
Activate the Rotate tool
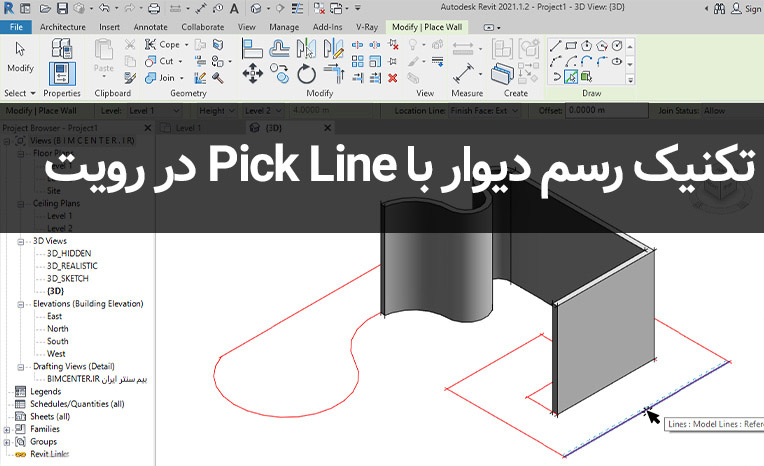coord(306,74)
